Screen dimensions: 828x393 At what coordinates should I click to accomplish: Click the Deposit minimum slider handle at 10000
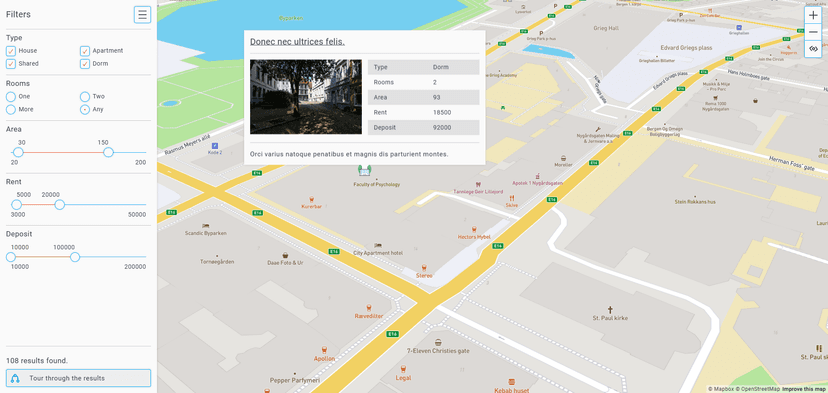(x=11, y=257)
